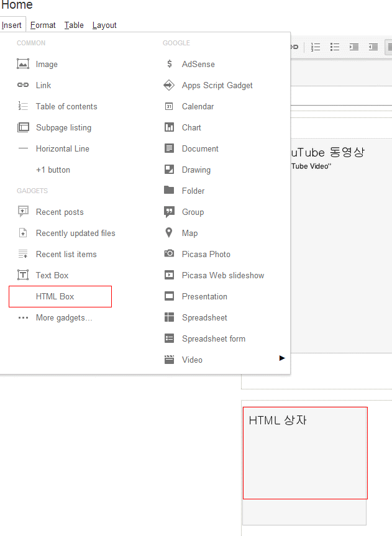This screenshot has height=536, width=392.
Task: Click the numbered list toolbar button
Action: click(316, 47)
